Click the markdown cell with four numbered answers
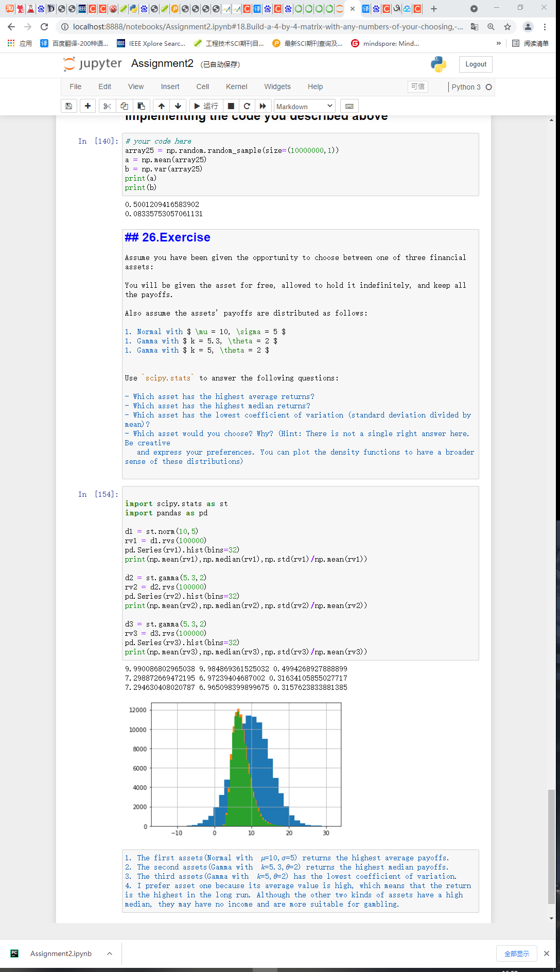 (300, 881)
